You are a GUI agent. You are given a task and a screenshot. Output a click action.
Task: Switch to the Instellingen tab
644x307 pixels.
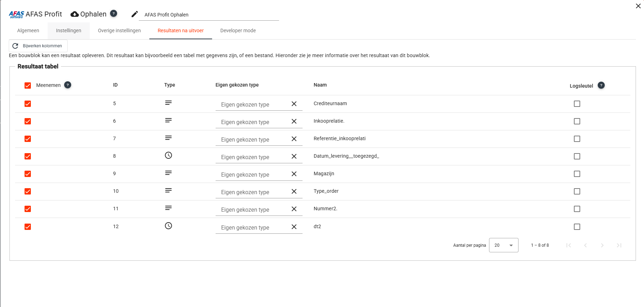[x=68, y=30]
